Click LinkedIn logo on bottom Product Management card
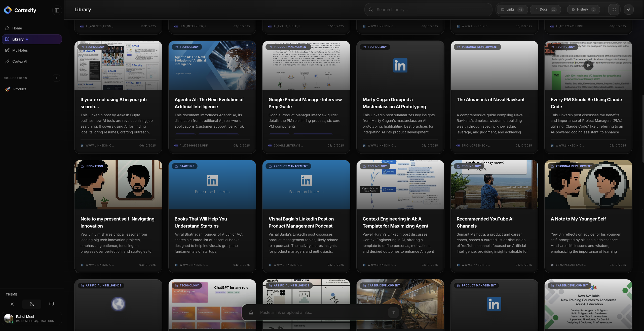 (494, 304)
